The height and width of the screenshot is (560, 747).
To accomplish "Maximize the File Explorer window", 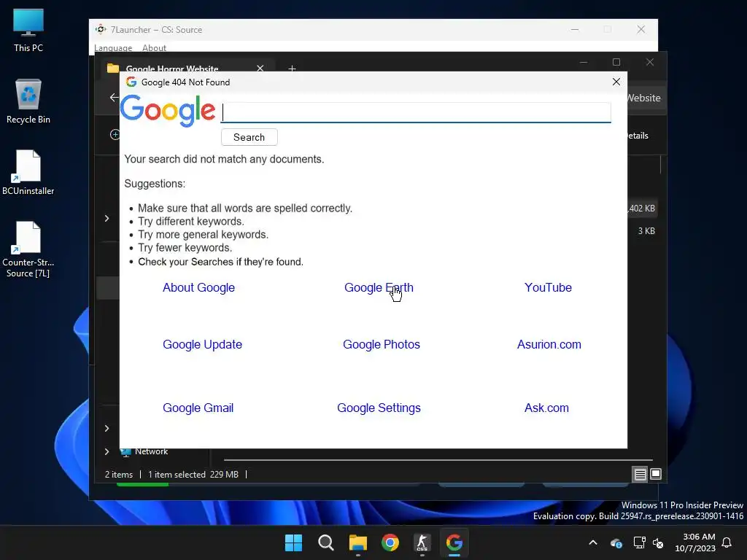I will pyautogui.click(x=616, y=63).
